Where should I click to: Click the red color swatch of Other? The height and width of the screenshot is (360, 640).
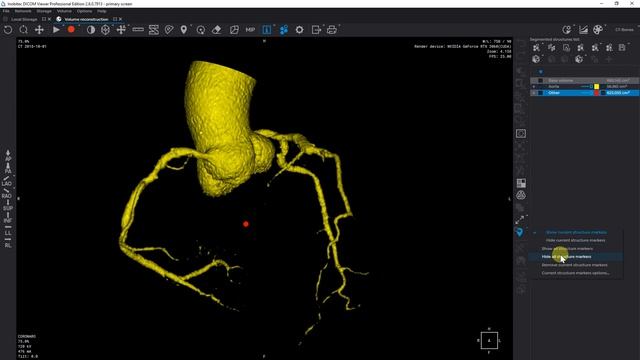tap(596, 93)
